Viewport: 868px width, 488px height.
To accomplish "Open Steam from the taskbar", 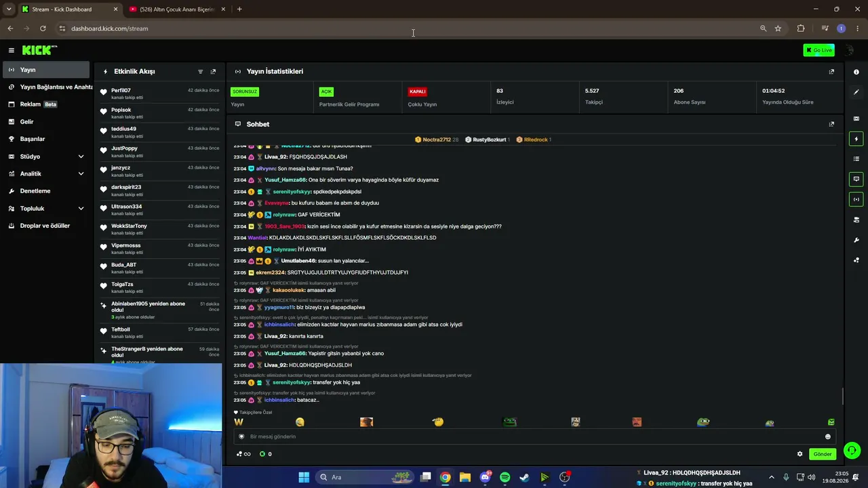I will tap(524, 477).
